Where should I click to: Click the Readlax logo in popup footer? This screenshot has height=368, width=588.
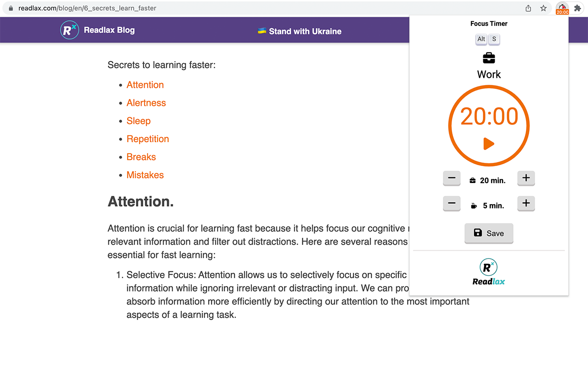(x=489, y=272)
